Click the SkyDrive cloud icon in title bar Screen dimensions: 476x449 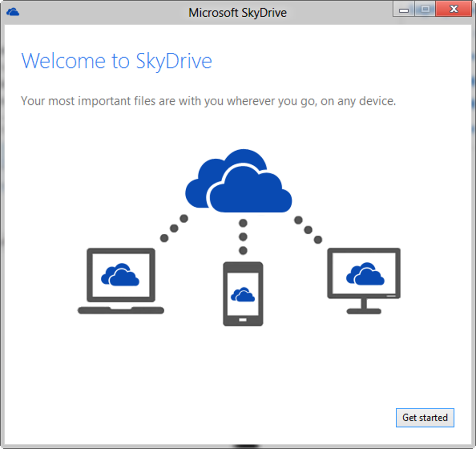click(13, 12)
